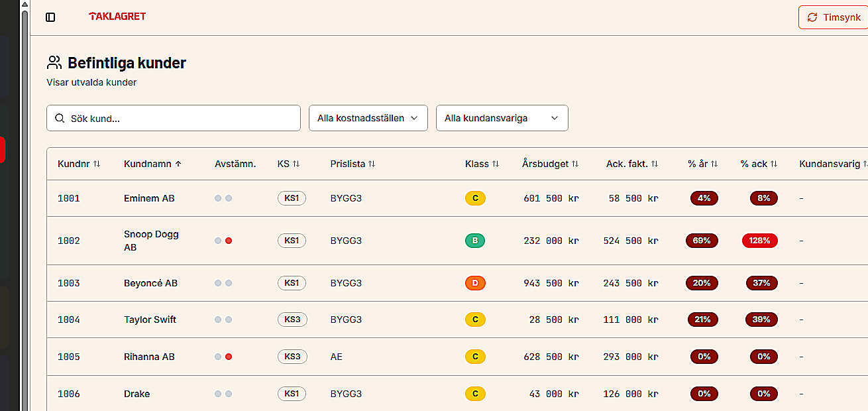Click the AE price list for Rihanna AB
868x411 pixels.
coord(336,357)
